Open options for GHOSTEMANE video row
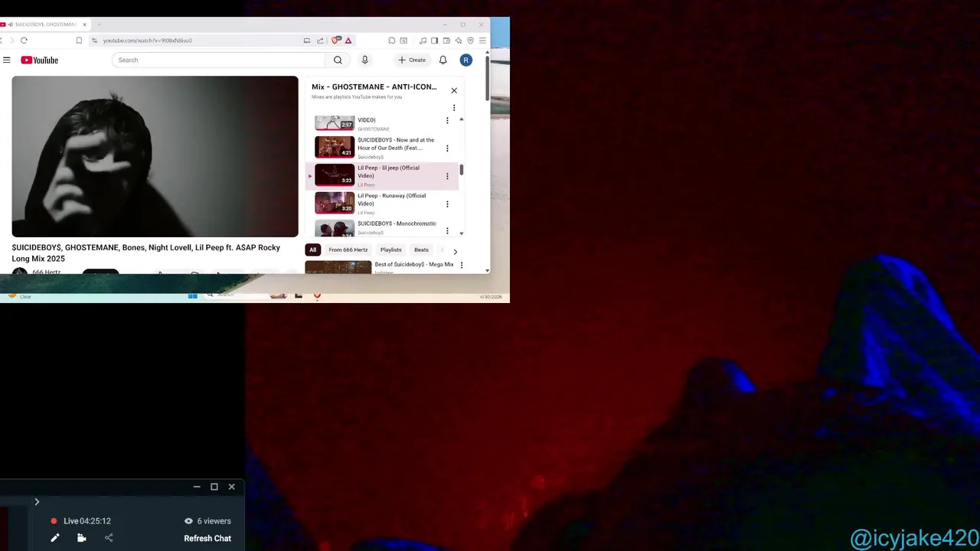The height and width of the screenshot is (551, 980). [x=447, y=120]
